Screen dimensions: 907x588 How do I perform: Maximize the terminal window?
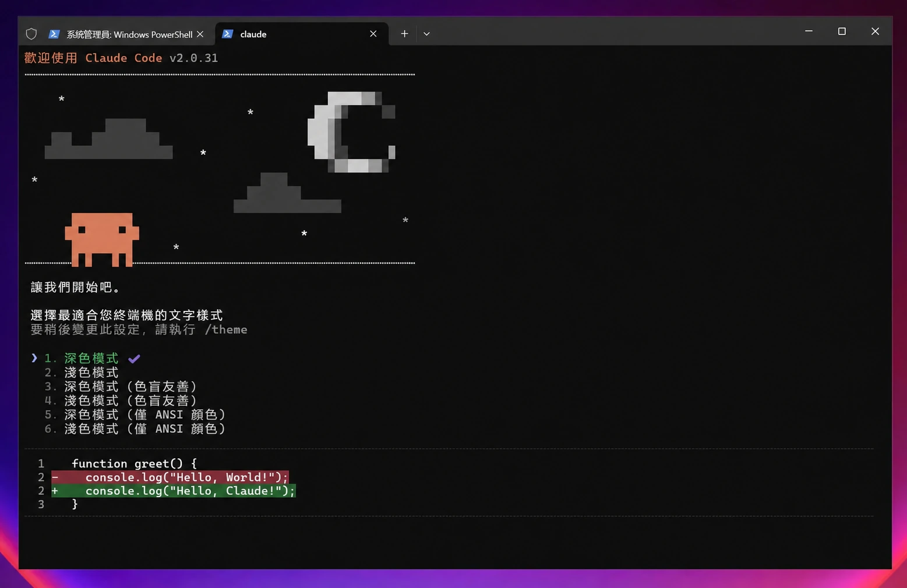(x=842, y=31)
